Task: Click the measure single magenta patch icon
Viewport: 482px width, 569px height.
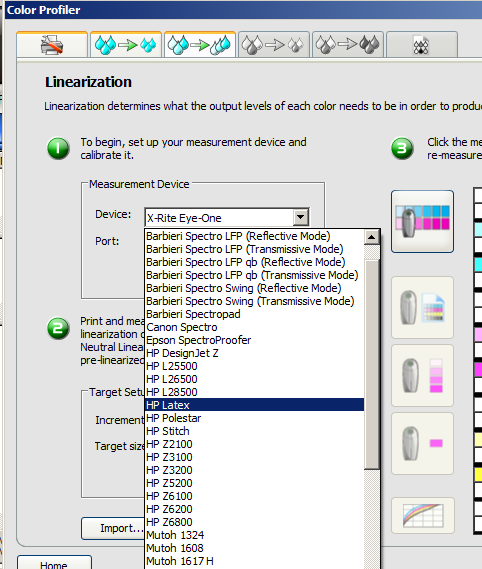Action: click(x=422, y=443)
